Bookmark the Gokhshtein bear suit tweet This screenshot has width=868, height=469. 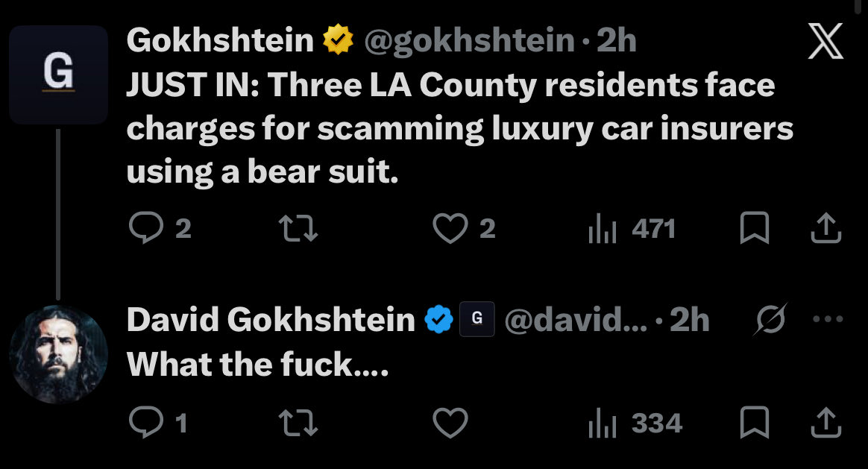click(755, 229)
